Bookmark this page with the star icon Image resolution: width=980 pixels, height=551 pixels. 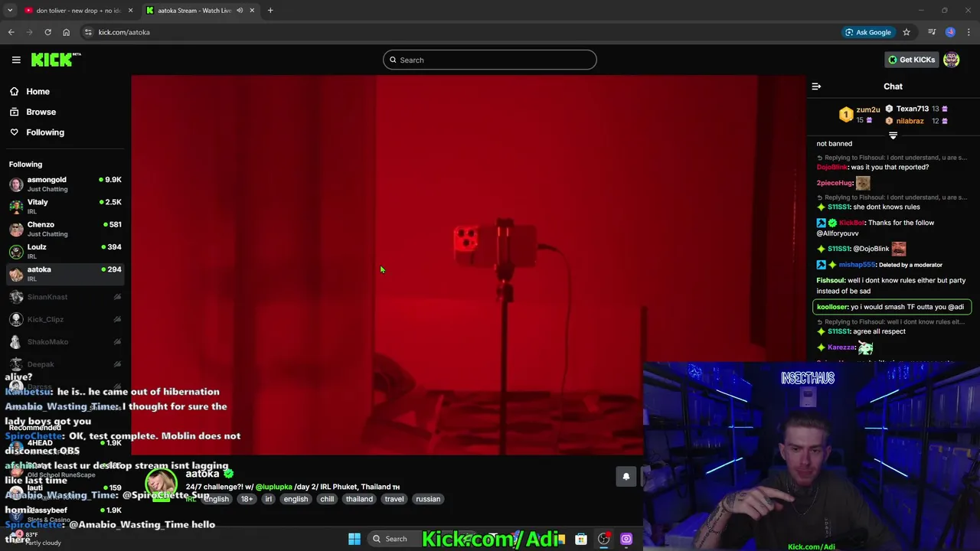(906, 32)
